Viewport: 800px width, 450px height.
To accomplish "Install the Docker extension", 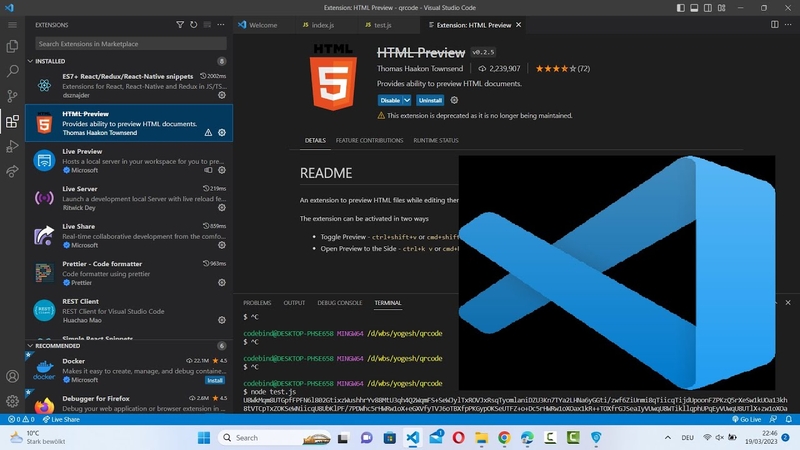I will pyautogui.click(x=215, y=380).
